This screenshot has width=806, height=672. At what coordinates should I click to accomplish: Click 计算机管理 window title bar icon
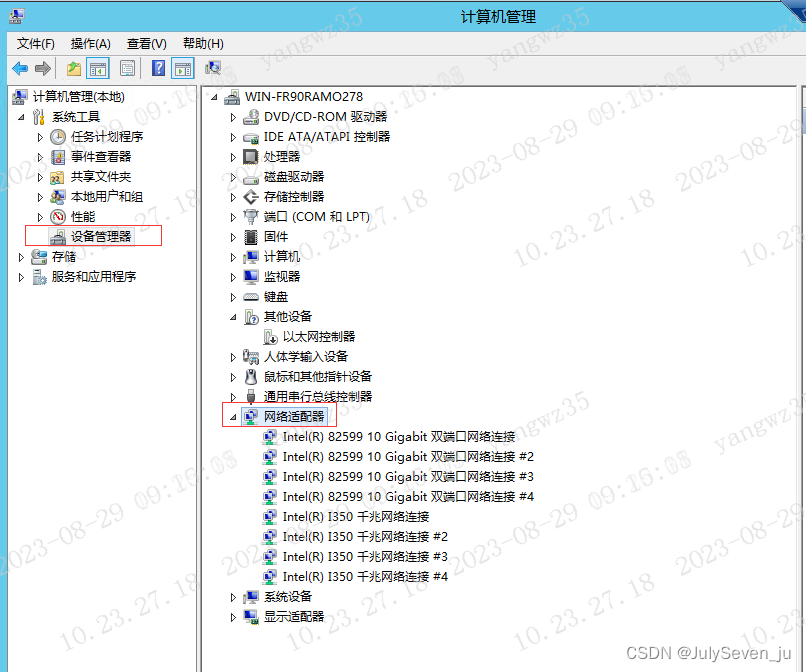16,16
